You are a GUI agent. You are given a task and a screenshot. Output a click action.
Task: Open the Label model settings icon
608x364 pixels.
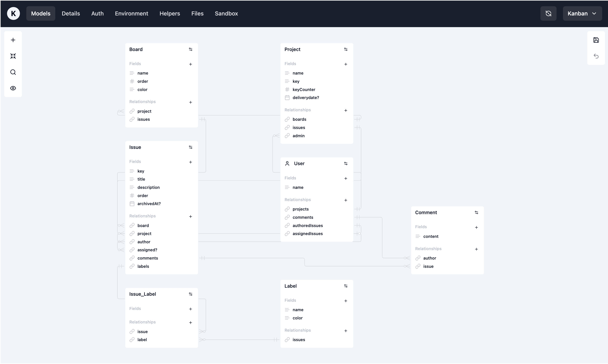pos(346,286)
